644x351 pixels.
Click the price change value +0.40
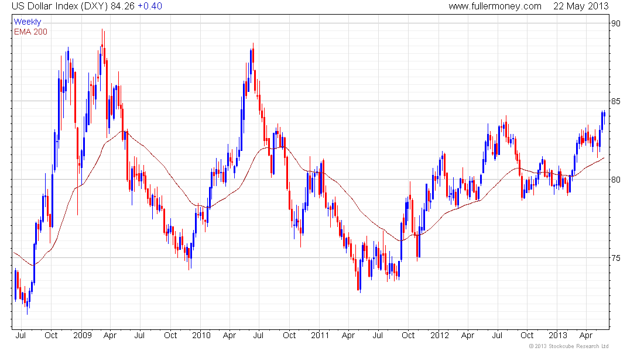[x=149, y=6]
